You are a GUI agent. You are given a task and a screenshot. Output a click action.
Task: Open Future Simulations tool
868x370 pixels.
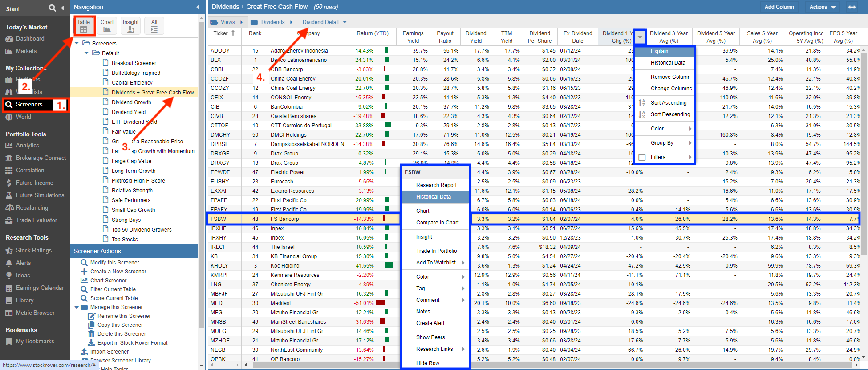point(40,195)
